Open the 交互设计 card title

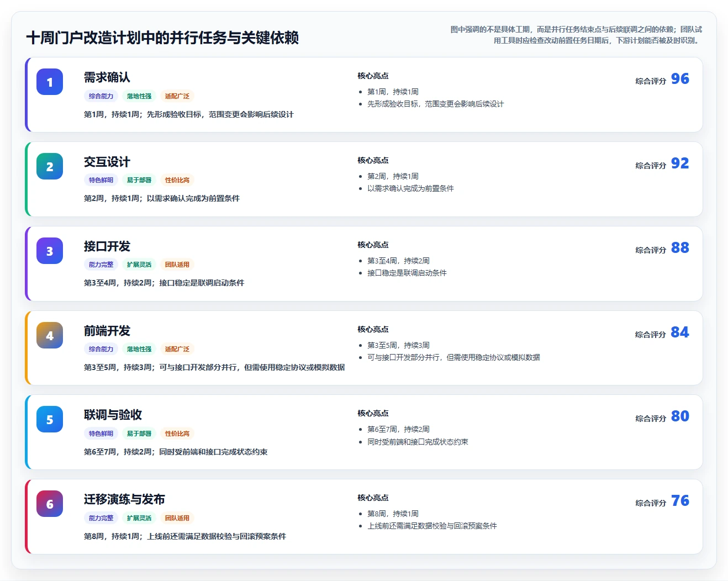pyautogui.click(x=107, y=162)
